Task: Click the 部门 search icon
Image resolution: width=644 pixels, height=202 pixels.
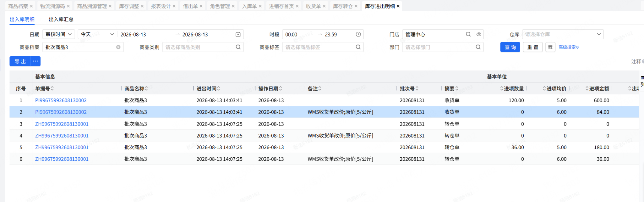Action: click(x=478, y=47)
